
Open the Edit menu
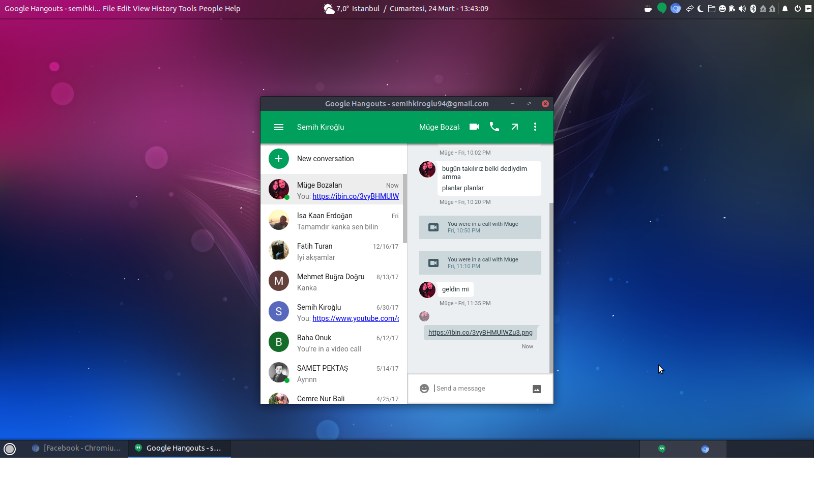(x=124, y=9)
